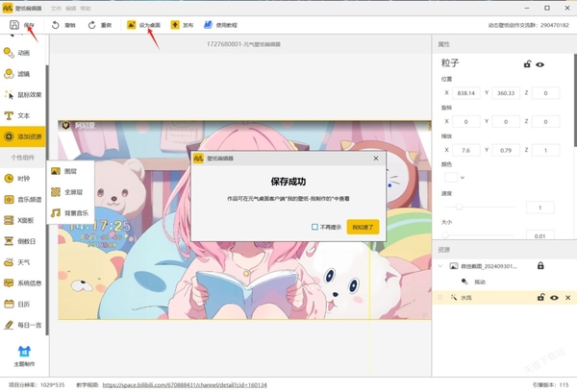Click the image icon of 微信截图 layer
The image size is (577, 392).
click(x=454, y=266)
